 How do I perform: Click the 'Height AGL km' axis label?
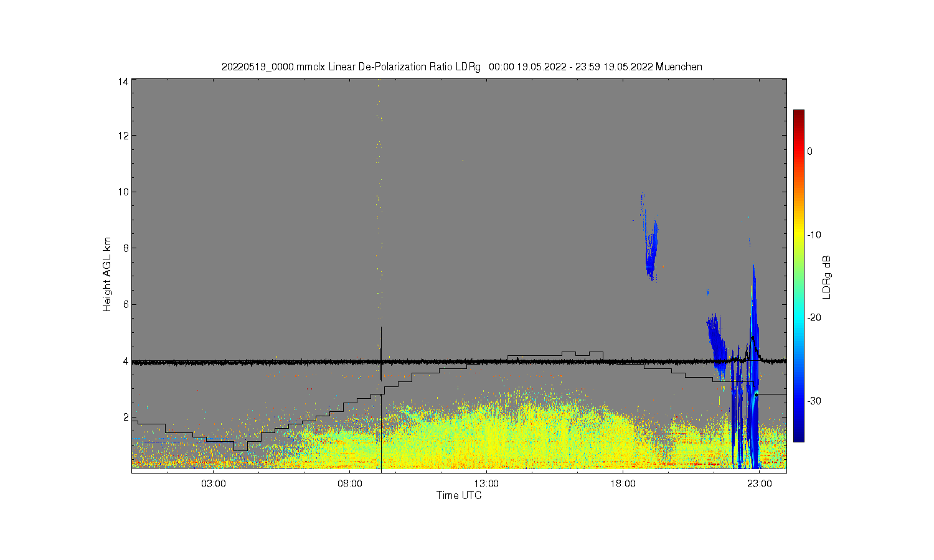point(107,274)
